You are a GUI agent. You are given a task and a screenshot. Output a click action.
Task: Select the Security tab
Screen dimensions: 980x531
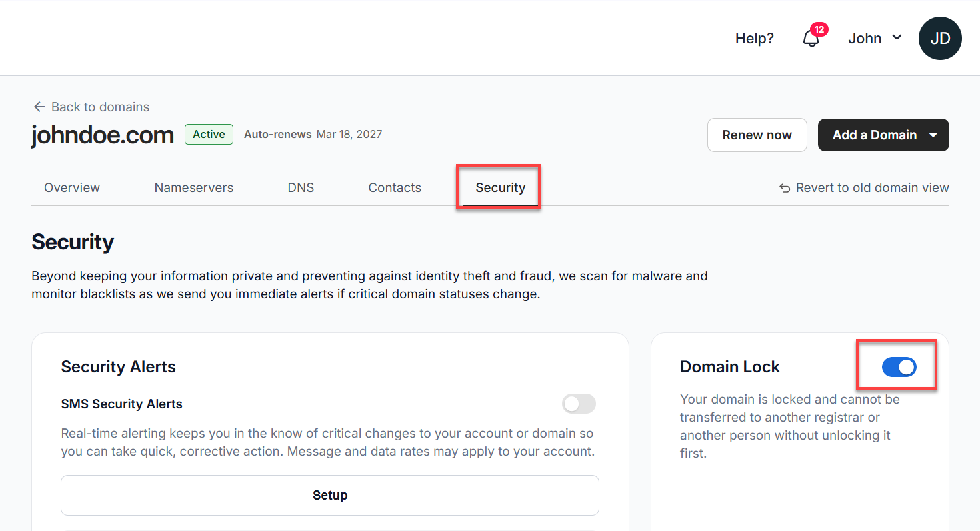coord(500,188)
